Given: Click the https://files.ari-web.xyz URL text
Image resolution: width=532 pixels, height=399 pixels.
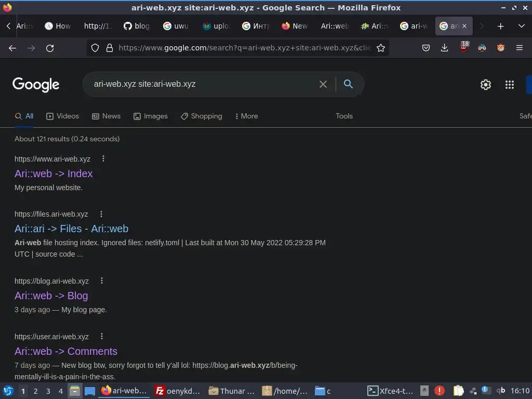Looking at the screenshot, I should (x=51, y=214).
